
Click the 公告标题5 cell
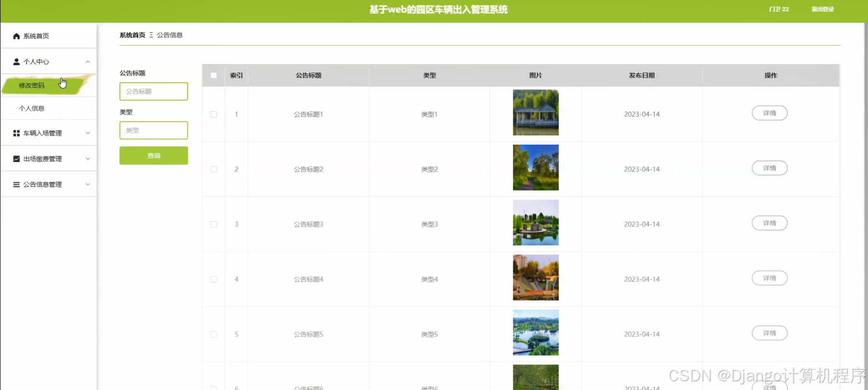tap(308, 334)
